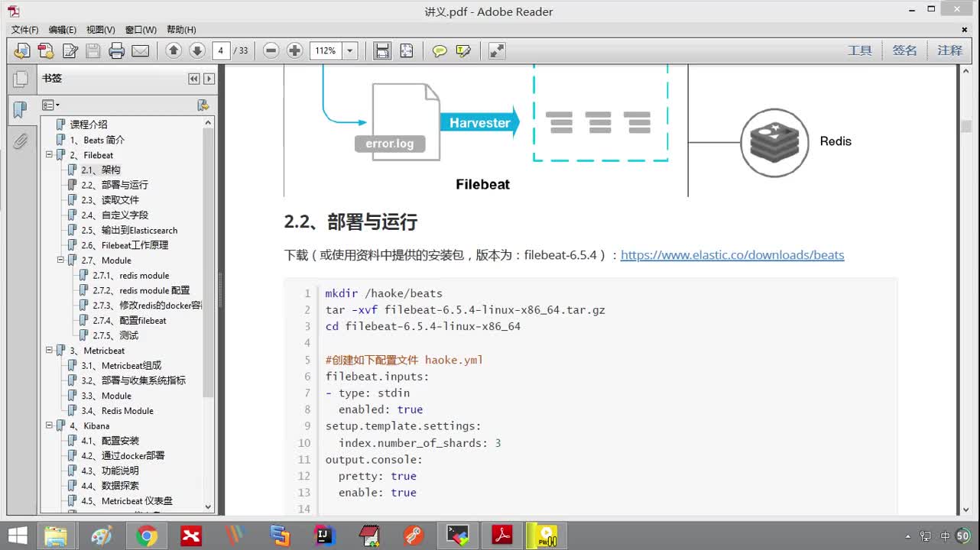The width and height of the screenshot is (980, 550).
Task: Collapse the '3、Metricbeat' bookmark node
Action: click(x=49, y=350)
